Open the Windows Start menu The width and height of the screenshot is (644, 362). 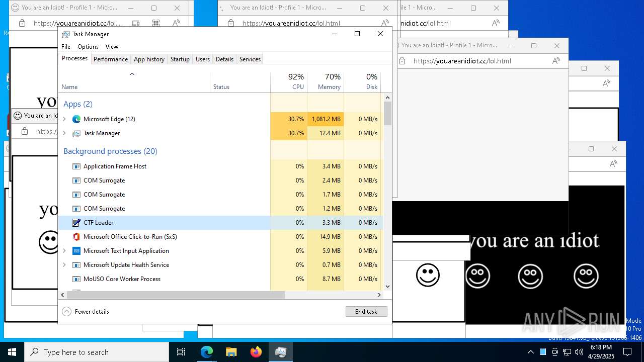[12, 352]
